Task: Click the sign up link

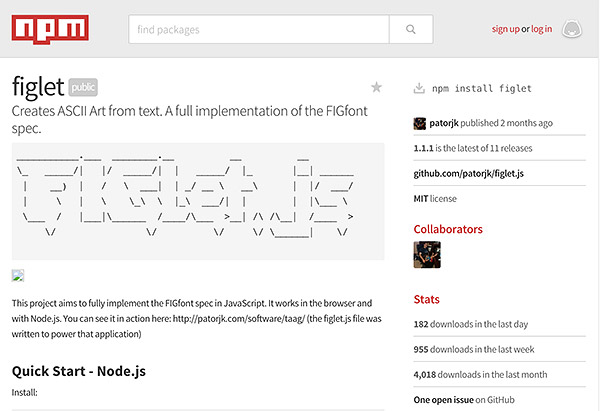Action: coord(505,29)
